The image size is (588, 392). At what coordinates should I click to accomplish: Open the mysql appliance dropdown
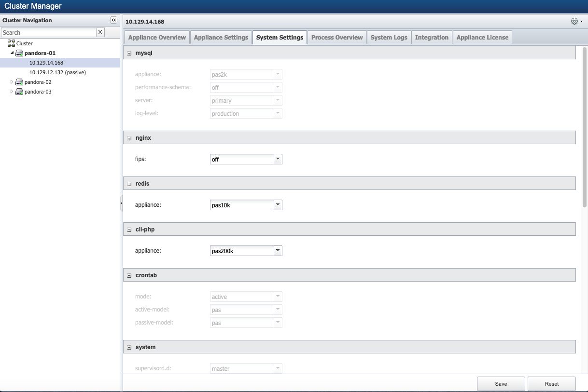tap(278, 74)
